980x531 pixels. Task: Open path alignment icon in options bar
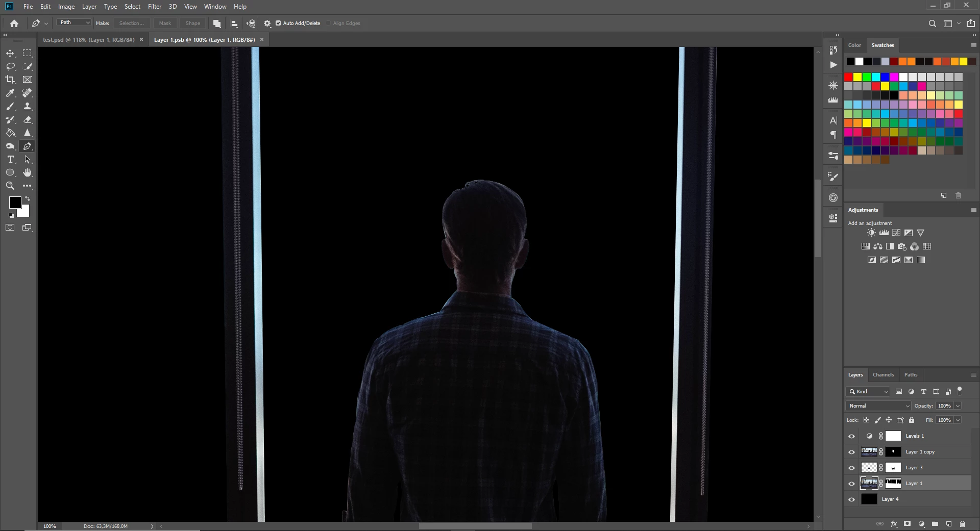pos(234,23)
